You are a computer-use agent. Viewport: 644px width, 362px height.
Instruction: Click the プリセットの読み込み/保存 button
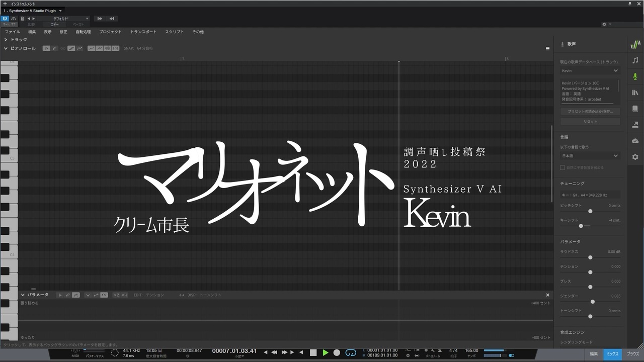click(590, 111)
